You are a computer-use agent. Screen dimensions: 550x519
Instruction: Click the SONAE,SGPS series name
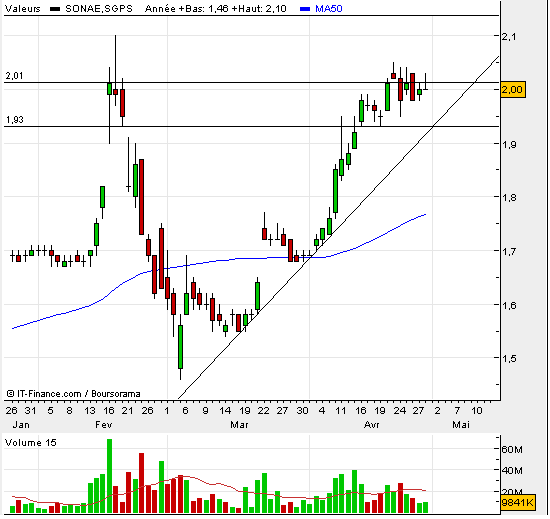[x=99, y=8]
